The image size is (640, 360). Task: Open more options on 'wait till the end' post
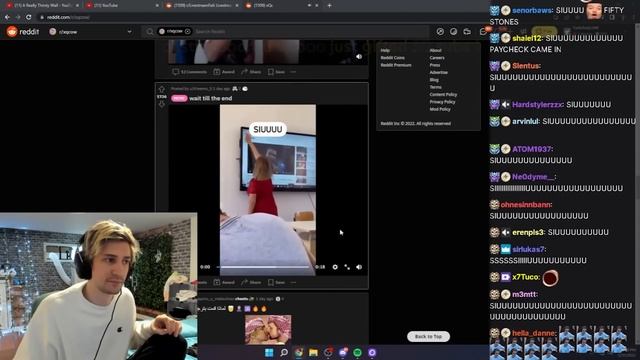[x=293, y=282]
